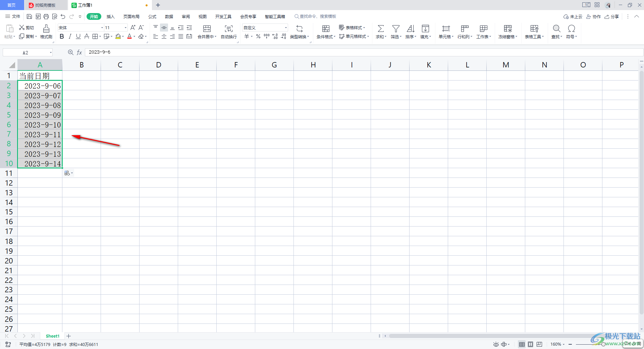Screen dimensions: 644x349
Task: Open the Review (审阅) tab
Action: tap(186, 16)
